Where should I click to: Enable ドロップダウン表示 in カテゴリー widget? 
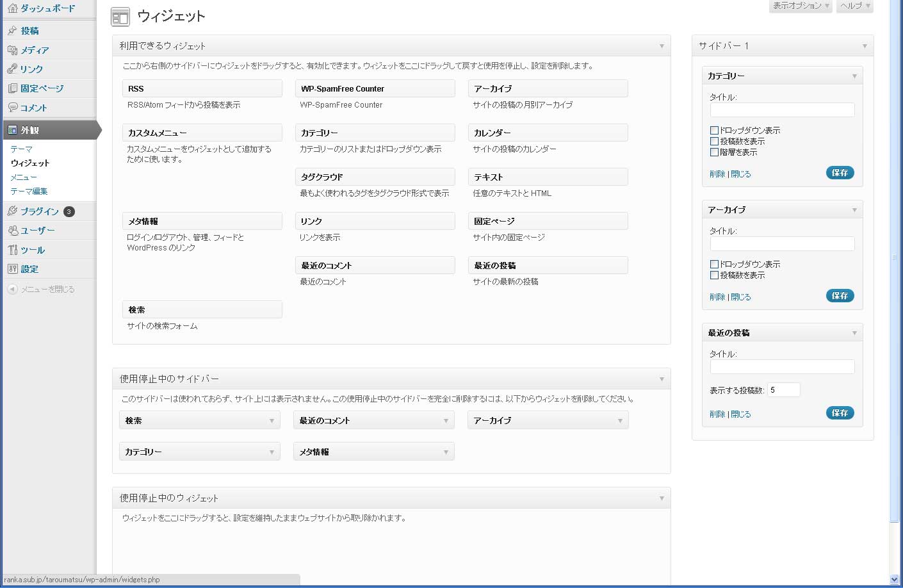714,130
